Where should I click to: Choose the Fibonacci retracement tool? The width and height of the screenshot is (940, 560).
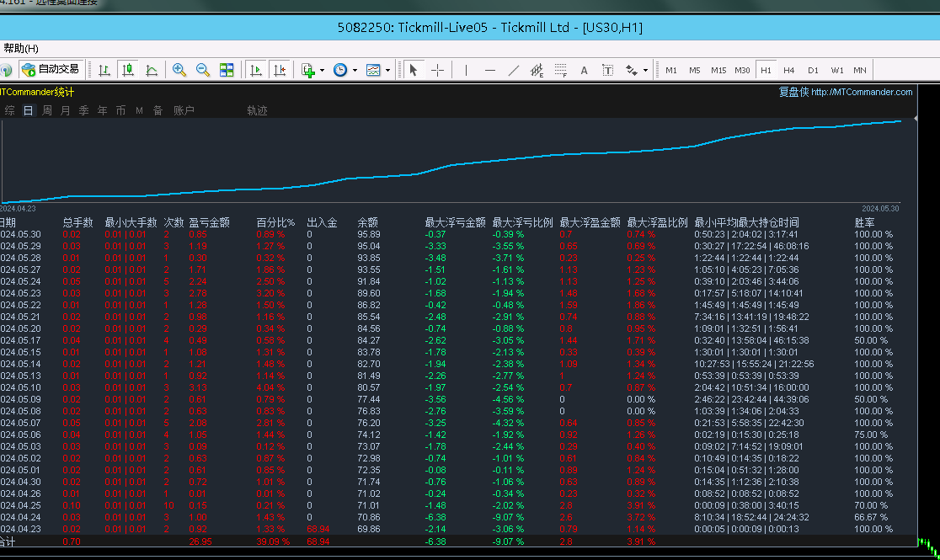coord(560,70)
